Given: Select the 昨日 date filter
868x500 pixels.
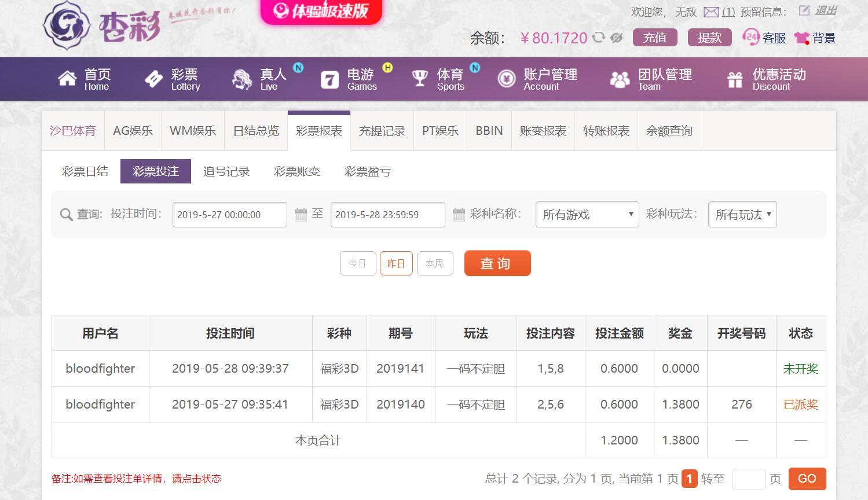Looking at the screenshot, I should 396,263.
